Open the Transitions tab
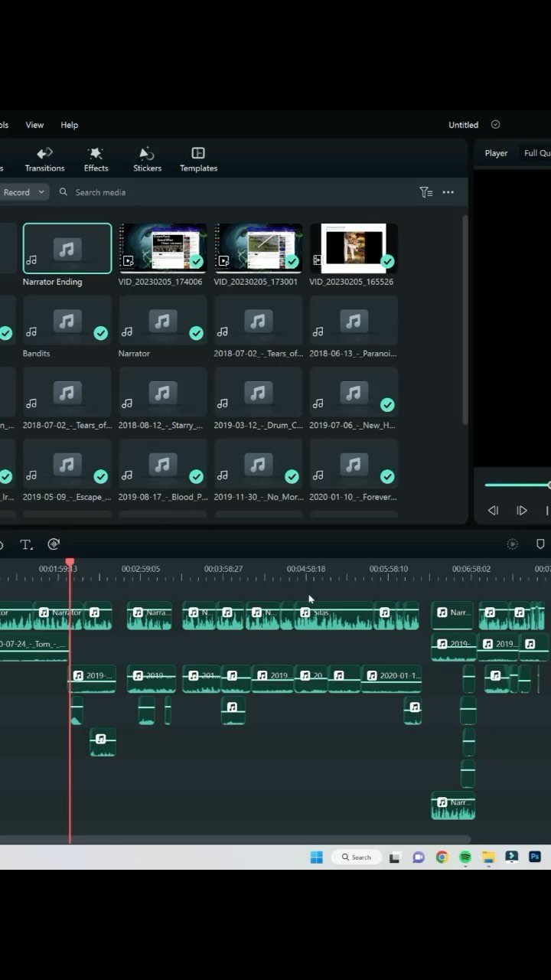Viewport: 551px width, 980px height. (x=44, y=159)
